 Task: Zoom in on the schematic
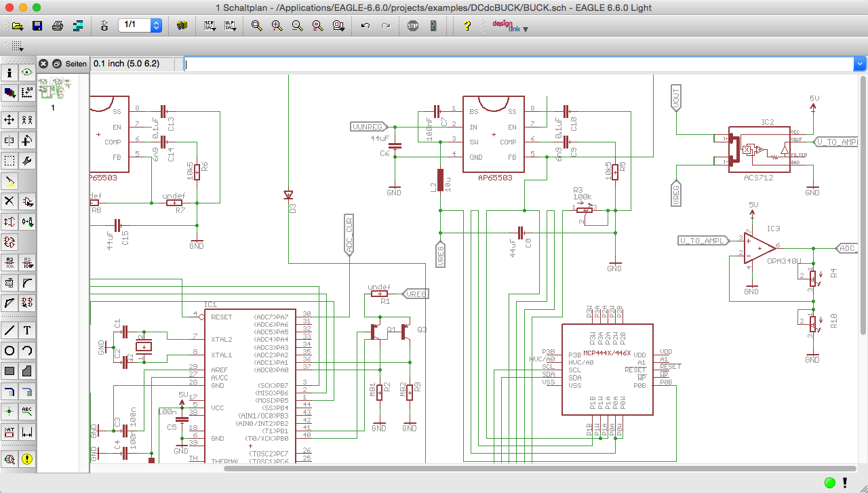pyautogui.click(x=277, y=26)
